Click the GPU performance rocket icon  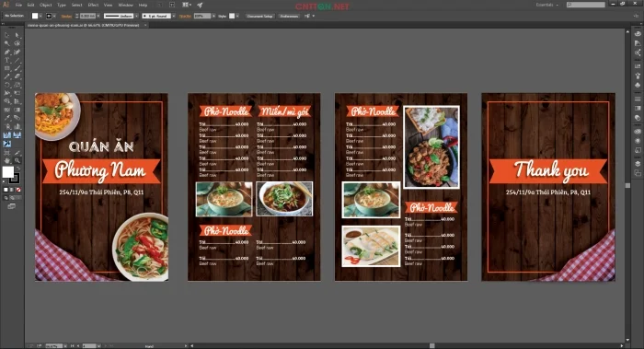[x=200, y=5]
